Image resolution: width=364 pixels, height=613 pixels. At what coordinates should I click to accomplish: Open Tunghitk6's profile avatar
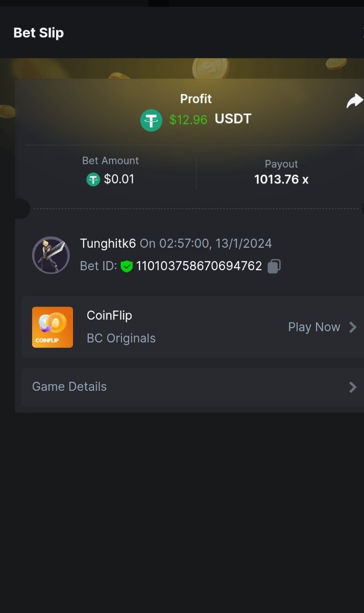click(51, 255)
